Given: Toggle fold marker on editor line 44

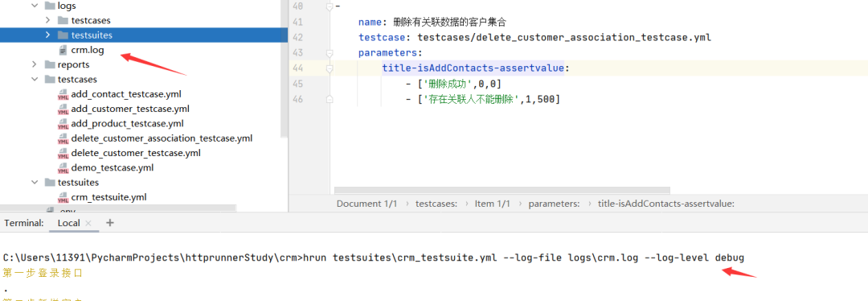Looking at the screenshot, I should tap(330, 68).
